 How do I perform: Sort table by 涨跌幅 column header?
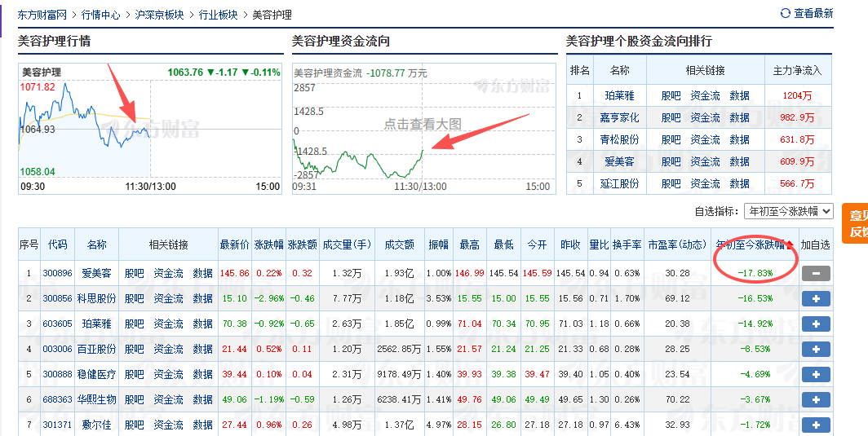point(269,244)
